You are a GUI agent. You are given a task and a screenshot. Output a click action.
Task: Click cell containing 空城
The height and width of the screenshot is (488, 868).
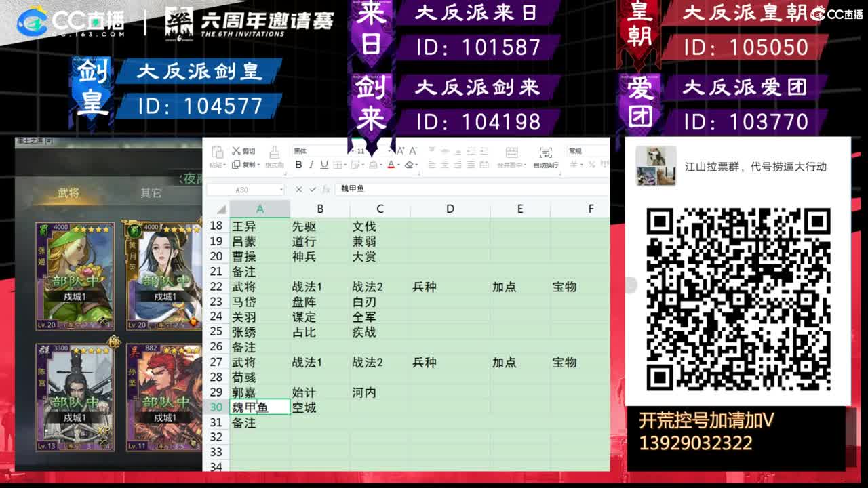tap(320, 407)
